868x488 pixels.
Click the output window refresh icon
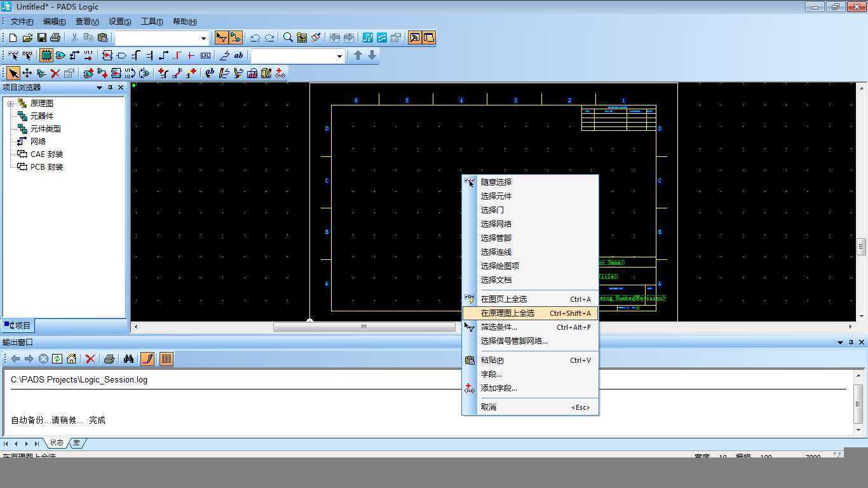(x=57, y=359)
